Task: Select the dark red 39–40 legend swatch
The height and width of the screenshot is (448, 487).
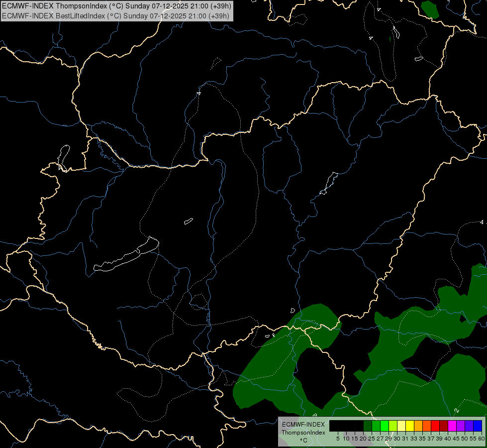Action: pos(444,426)
